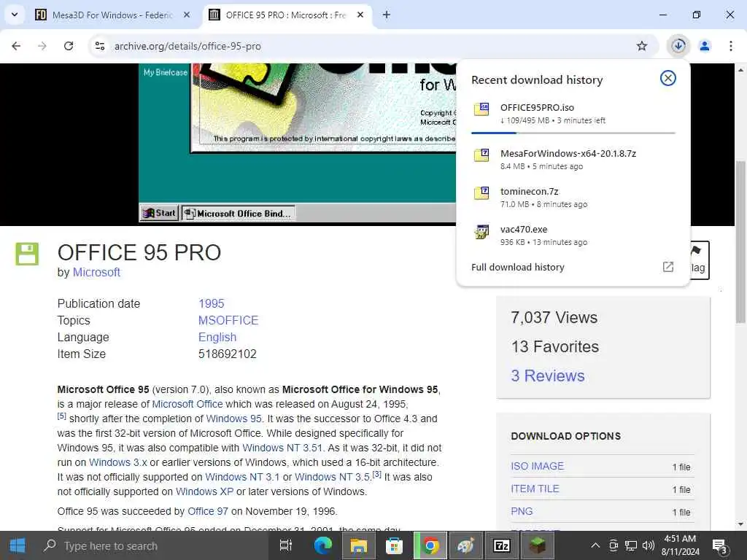This screenshot has width=747, height=560.
Task: Open the 3 Reviews link
Action: 547,376
